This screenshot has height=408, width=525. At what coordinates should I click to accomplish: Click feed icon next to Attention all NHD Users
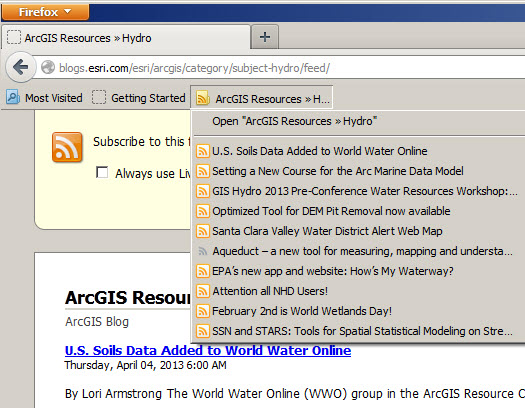point(203,291)
